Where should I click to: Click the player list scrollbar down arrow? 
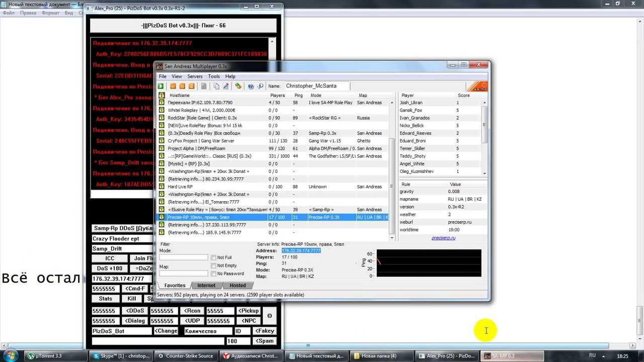(x=485, y=173)
